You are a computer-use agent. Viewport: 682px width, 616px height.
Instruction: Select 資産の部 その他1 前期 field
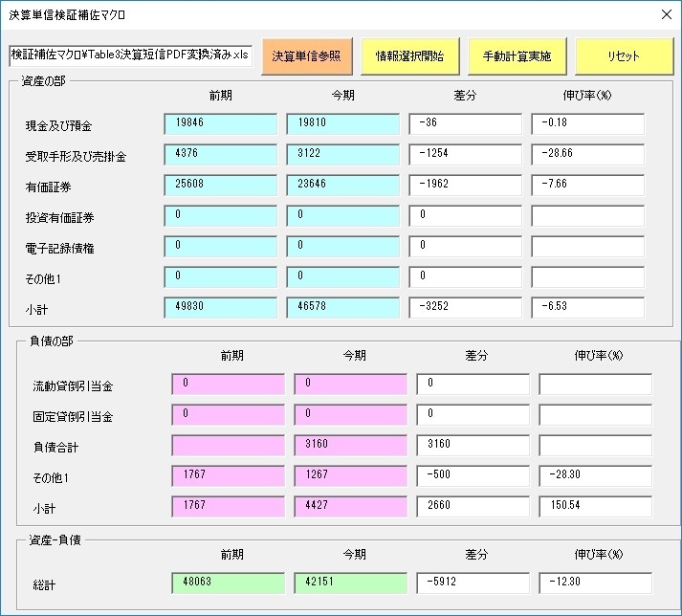coord(221,277)
